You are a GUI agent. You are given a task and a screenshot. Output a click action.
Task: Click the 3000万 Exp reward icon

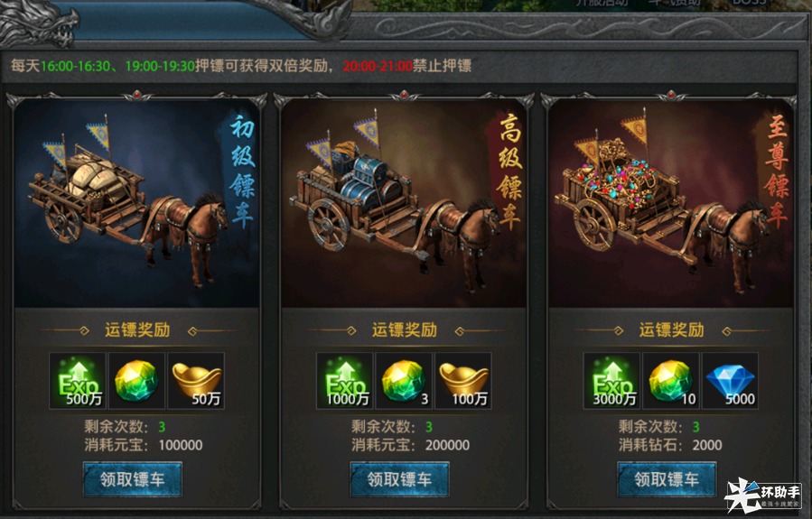(611, 381)
